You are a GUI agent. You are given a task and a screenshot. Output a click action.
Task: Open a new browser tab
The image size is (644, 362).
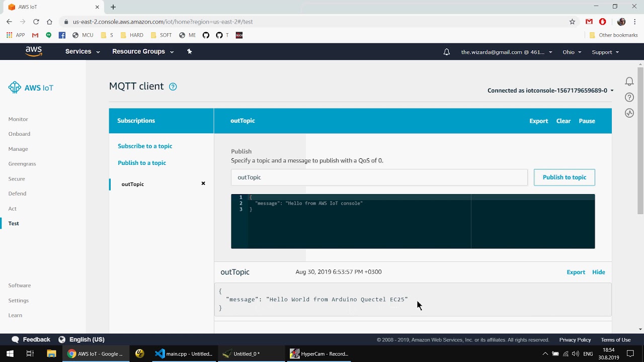coord(113,7)
